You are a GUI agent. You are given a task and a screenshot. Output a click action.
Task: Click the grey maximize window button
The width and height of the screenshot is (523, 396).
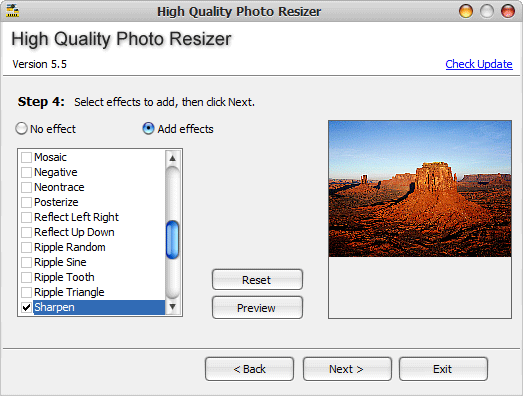click(487, 11)
